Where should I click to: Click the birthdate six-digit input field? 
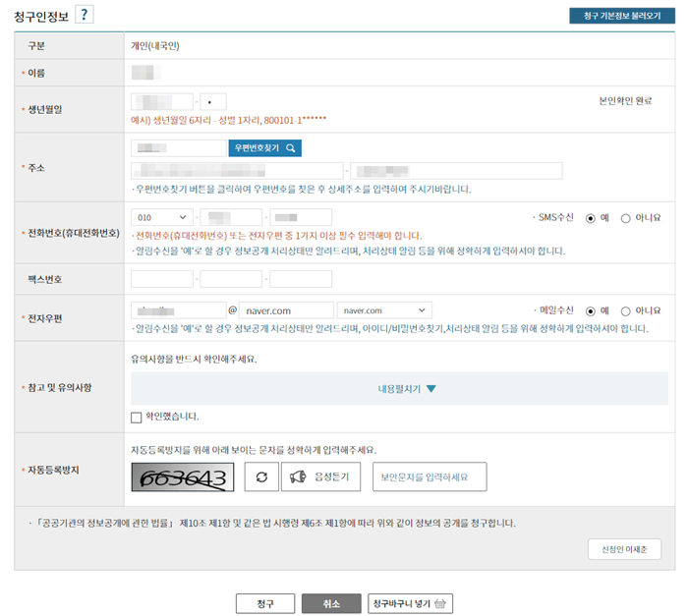(162, 102)
